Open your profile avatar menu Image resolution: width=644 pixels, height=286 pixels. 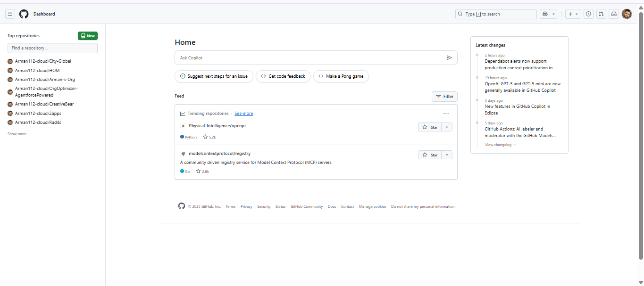627,14
